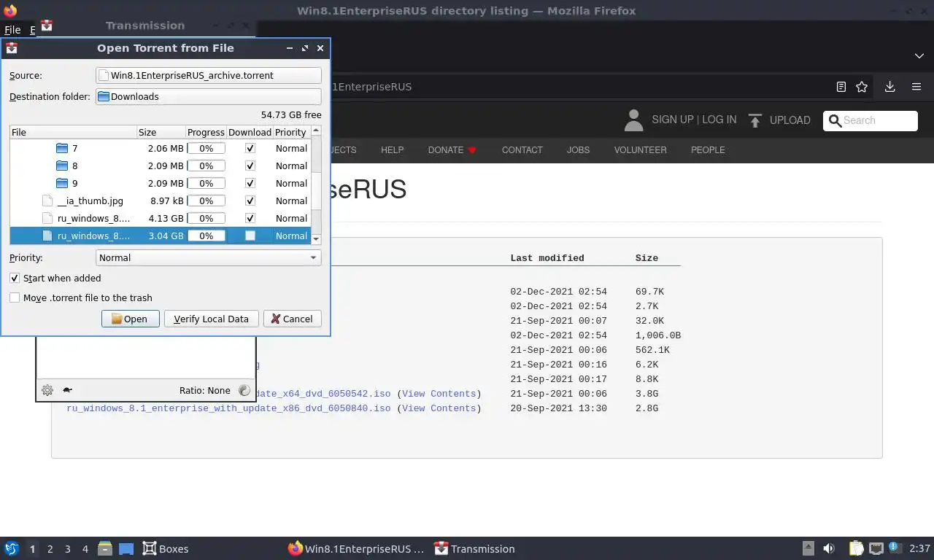Screen dimensions: 934x560
Task: Change priority of folder 7 row
Action: click(291, 148)
